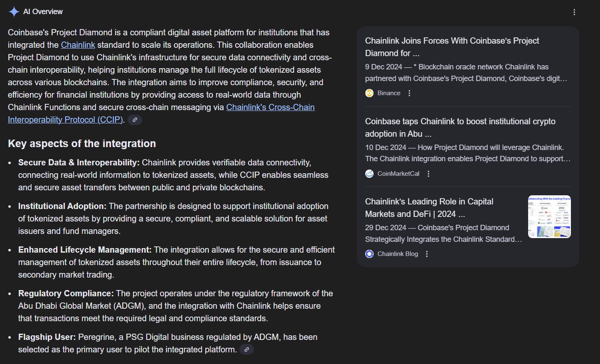This screenshot has width=600, height=364.
Task: Open 'Chainlink Joins Forces With Coinbase's Project Diamond' article
Action: pyautogui.click(x=452, y=47)
